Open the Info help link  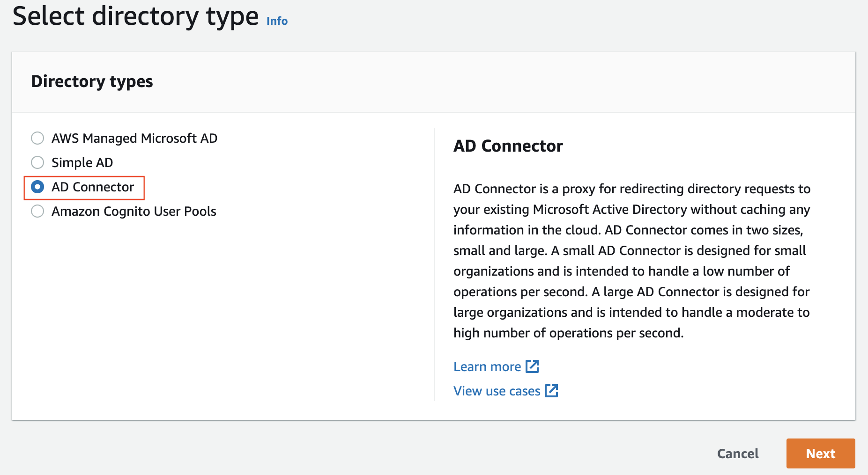(276, 21)
